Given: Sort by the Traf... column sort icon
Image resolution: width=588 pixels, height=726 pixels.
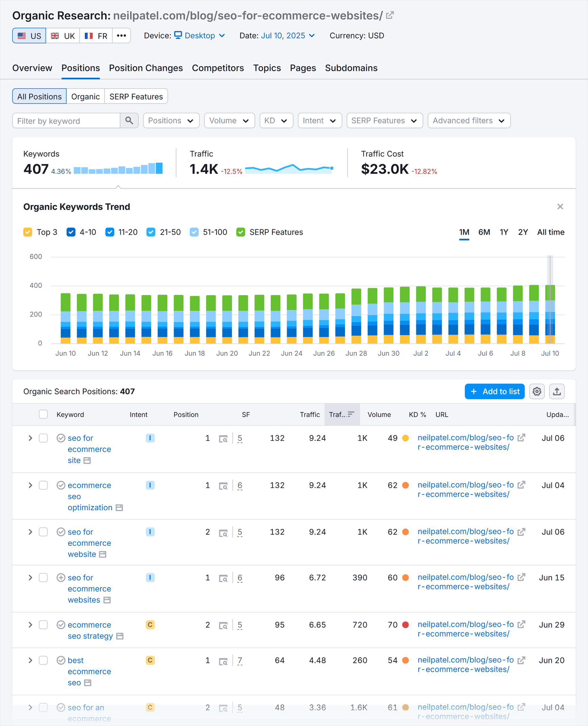Looking at the screenshot, I should pos(351,414).
